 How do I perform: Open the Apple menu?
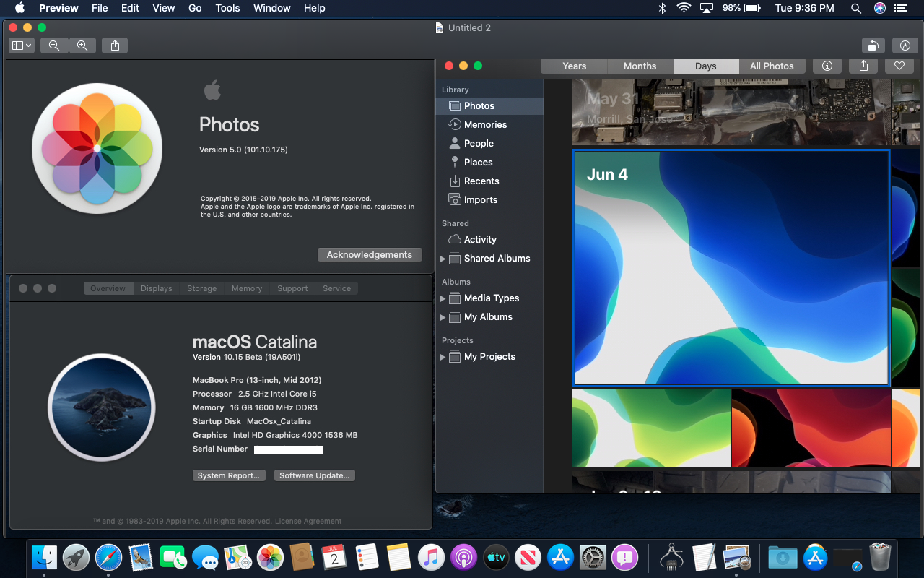[x=19, y=8]
